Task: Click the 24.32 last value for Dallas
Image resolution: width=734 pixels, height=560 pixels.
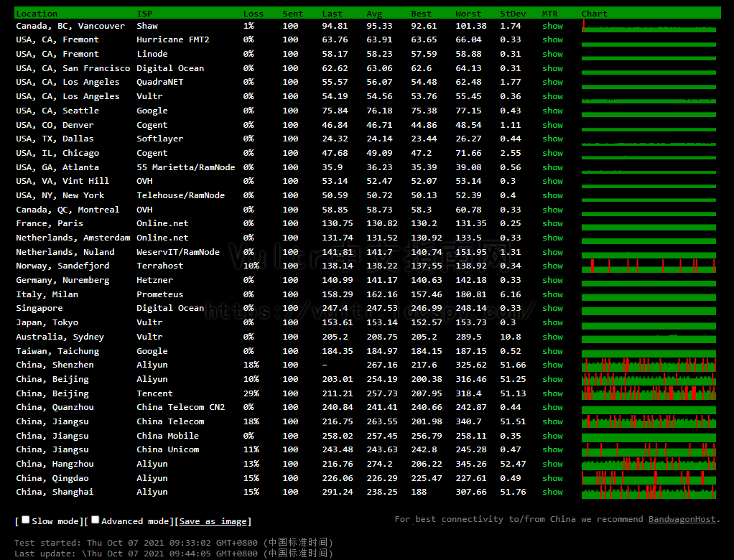Action: tap(335, 139)
